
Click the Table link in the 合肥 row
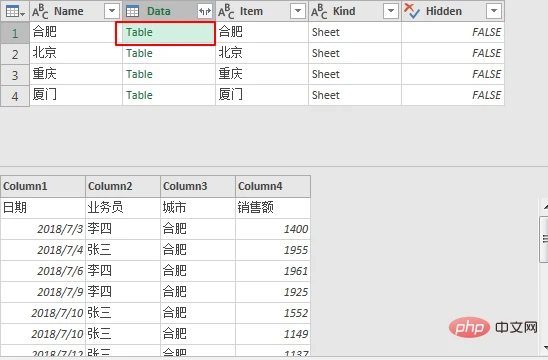click(x=139, y=32)
